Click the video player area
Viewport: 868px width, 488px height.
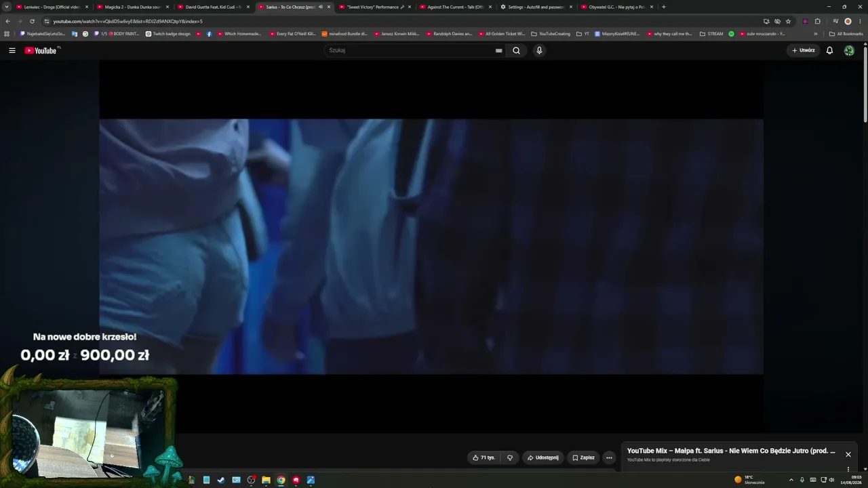coord(431,247)
